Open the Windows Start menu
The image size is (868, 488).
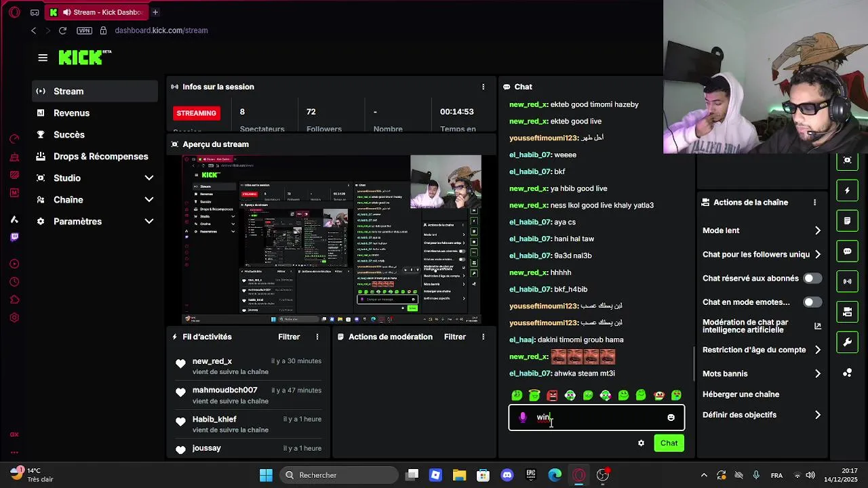(266, 475)
